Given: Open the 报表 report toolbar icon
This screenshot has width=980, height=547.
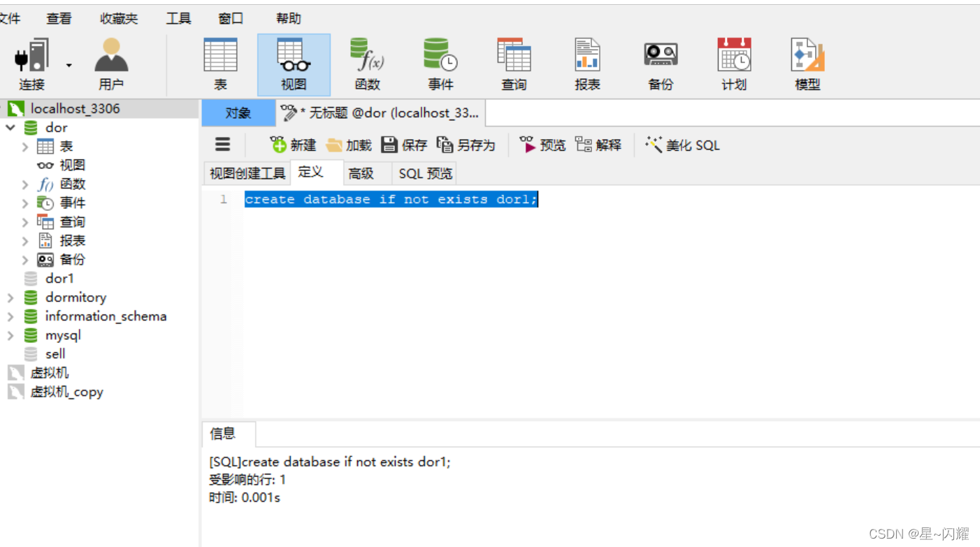Looking at the screenshot, I should [x=587, y=65].
